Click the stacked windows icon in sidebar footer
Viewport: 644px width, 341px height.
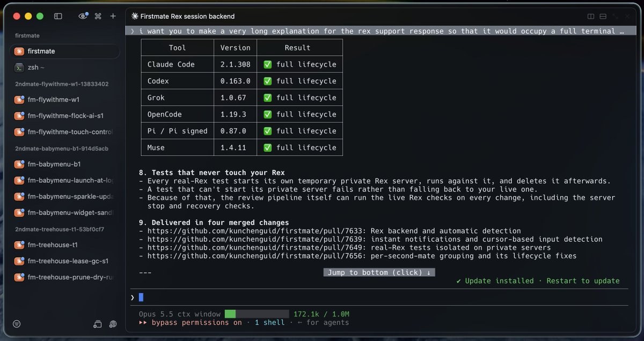pos(97,324)
